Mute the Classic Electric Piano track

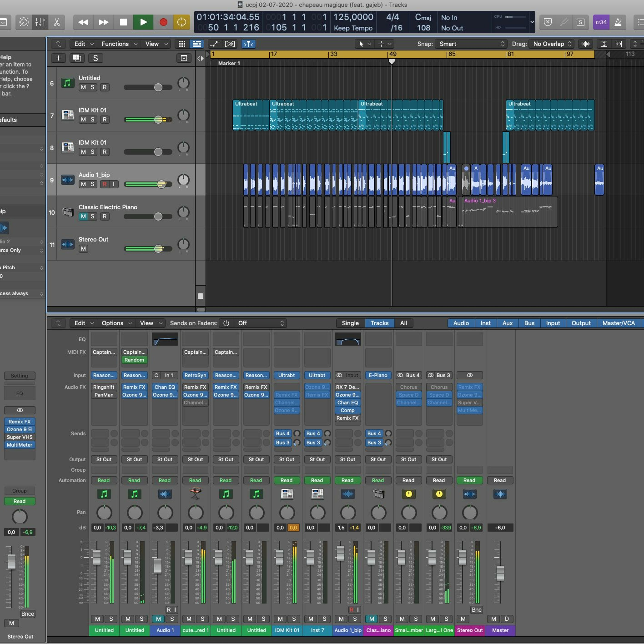83,216
